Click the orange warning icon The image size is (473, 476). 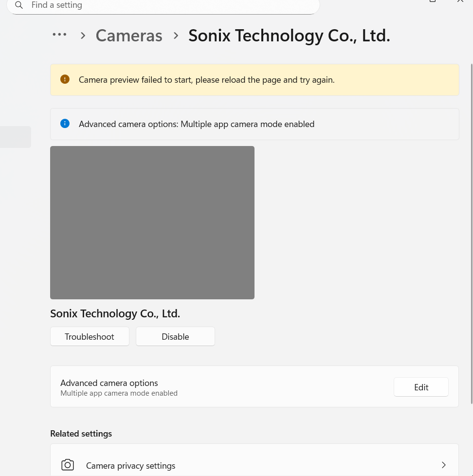point(65,79)
